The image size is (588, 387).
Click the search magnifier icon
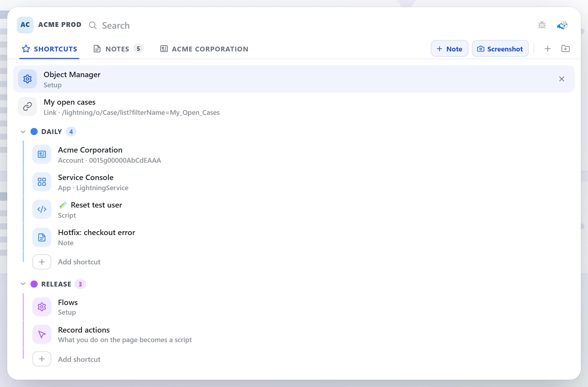[x=93, y=25]
